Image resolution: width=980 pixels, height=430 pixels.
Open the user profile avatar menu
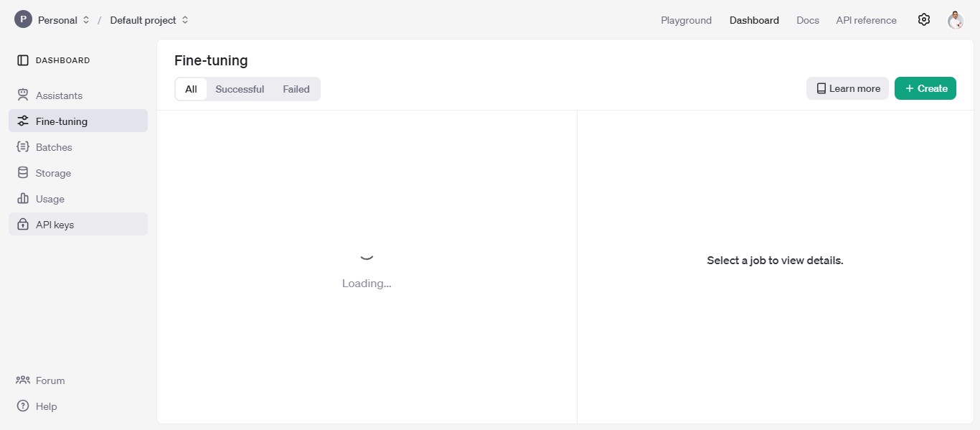pos(956,20)
